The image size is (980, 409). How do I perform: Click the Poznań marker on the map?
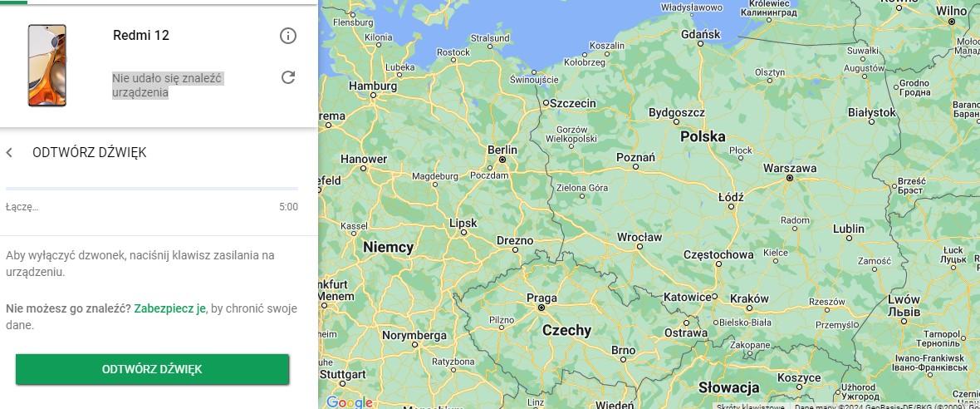tap(635, 167)
